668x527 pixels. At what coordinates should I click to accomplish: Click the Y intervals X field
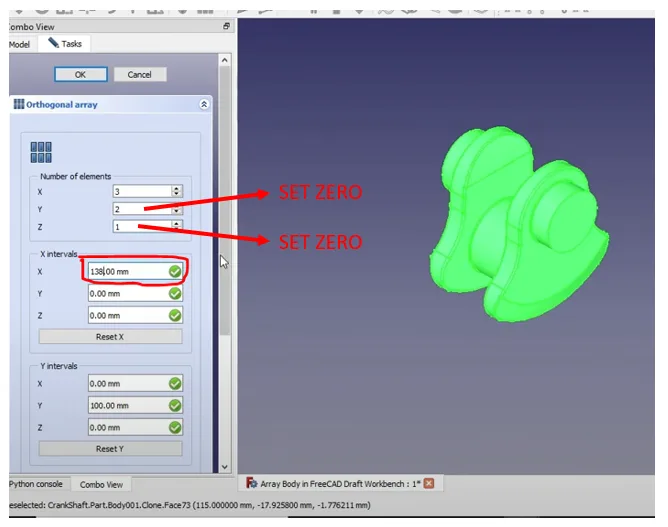135,383
